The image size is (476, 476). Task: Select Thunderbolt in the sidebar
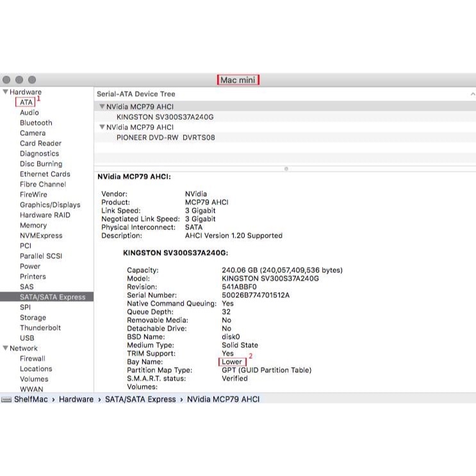coord(40,328)
